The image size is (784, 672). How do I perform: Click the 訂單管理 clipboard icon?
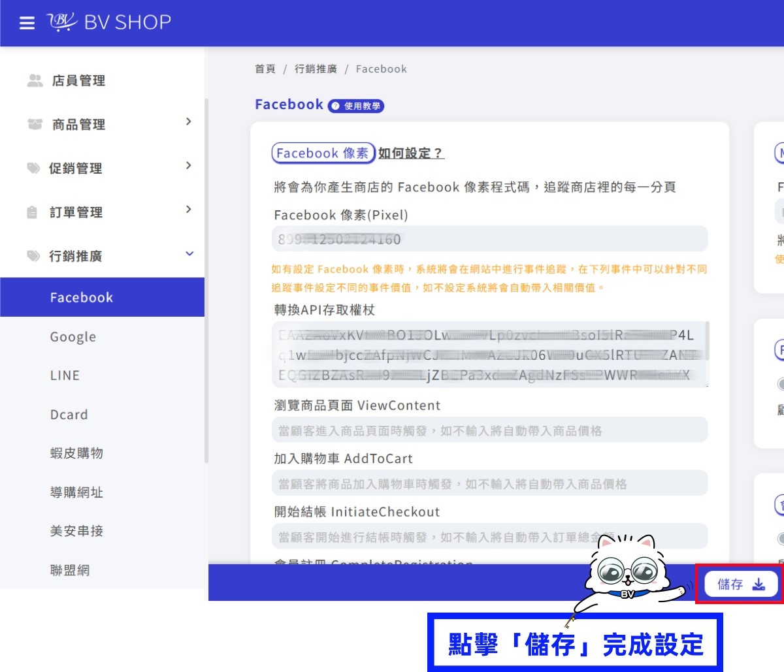tap(32, 212)
